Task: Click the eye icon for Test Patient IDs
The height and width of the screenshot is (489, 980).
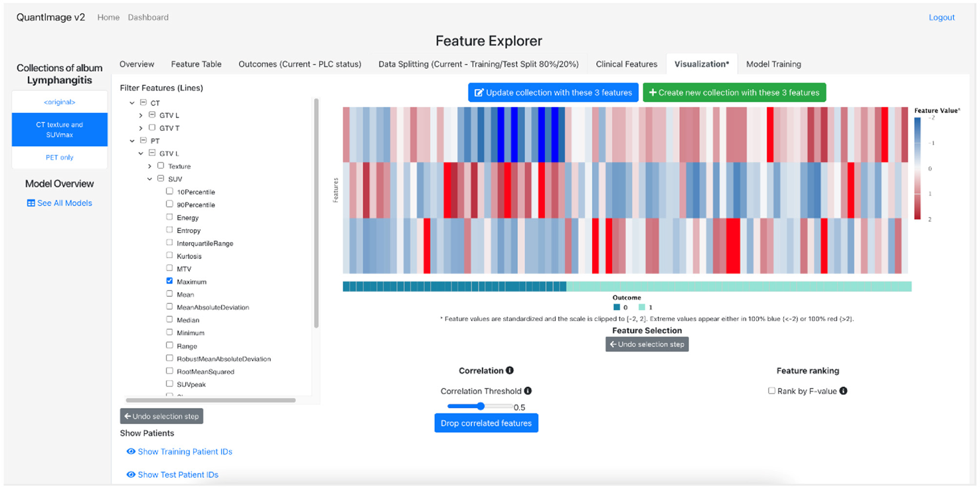Action: (131, 475)
